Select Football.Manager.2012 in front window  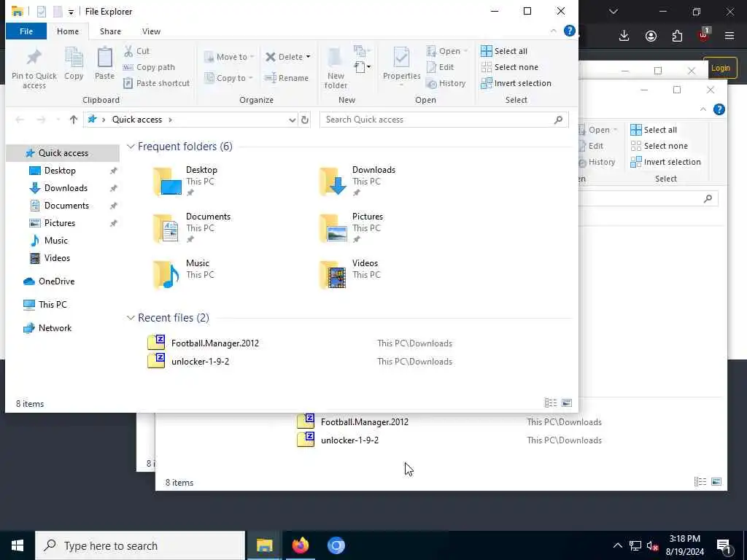click(215, 343)
